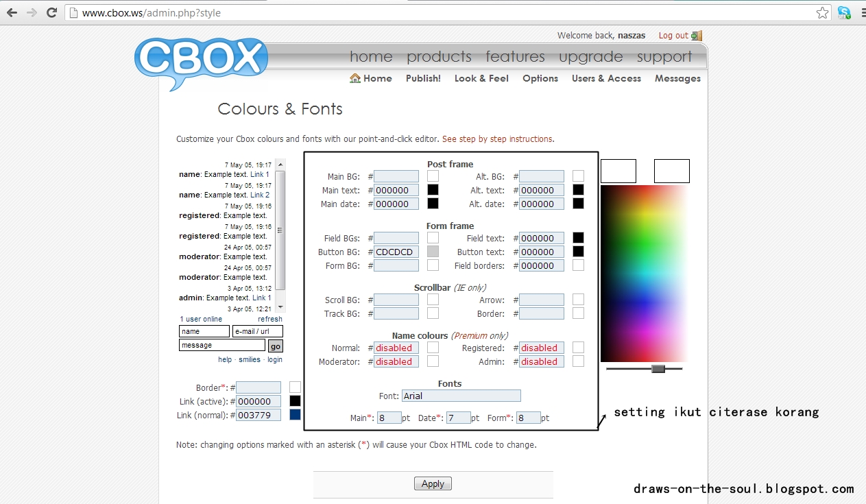Click the e-mail / url field
Image resolution: width=866 pixels, height=504 pixels.
click(x=258, y=331)
